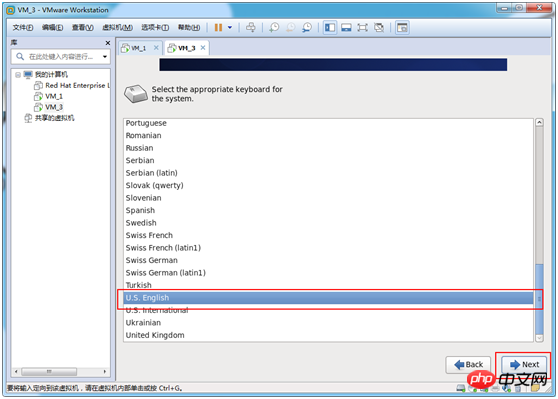Viewport: 558px width, 399px height.
Task: Click keyboard list scrollbar down arrow
Action: [539, 338]
